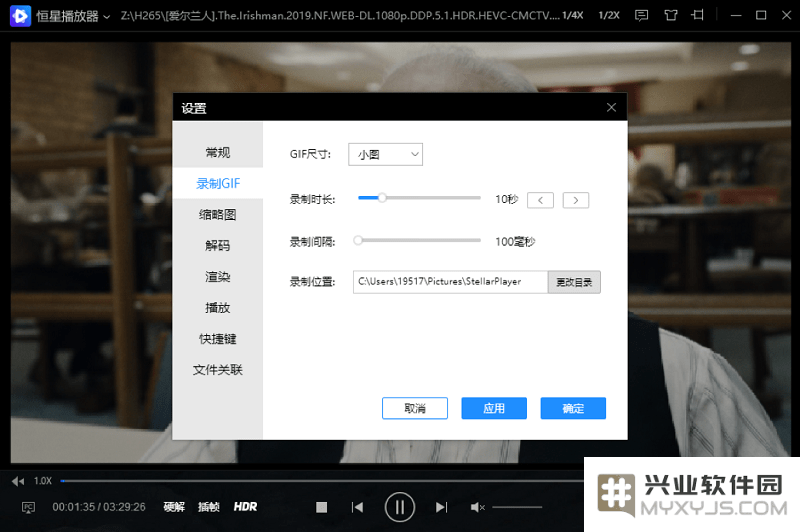Skip to the previous video

tap(358, 507)
